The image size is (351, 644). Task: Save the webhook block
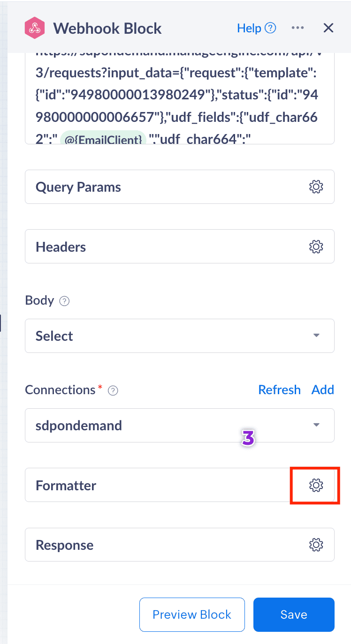294,614
